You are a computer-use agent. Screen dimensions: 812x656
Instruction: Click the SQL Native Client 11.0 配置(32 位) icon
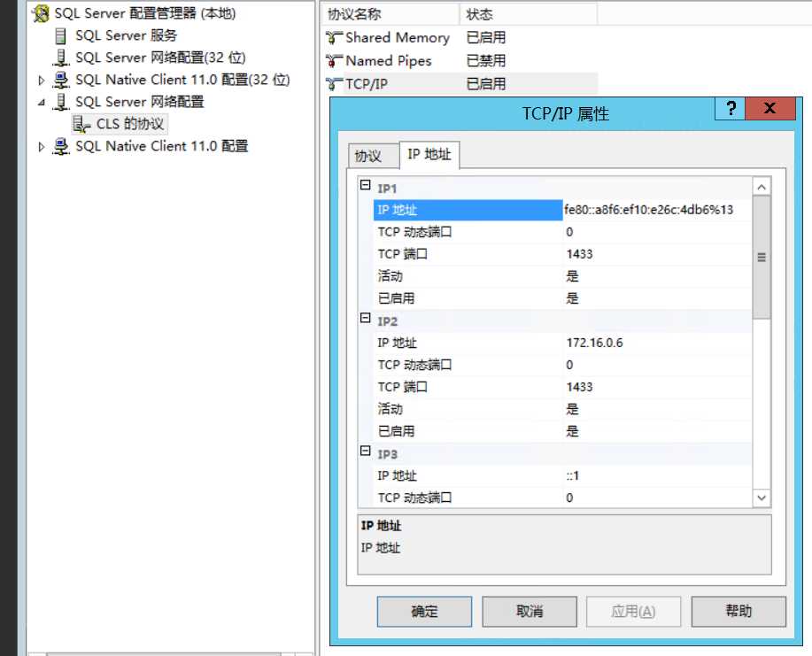click(x=61, y=80)
